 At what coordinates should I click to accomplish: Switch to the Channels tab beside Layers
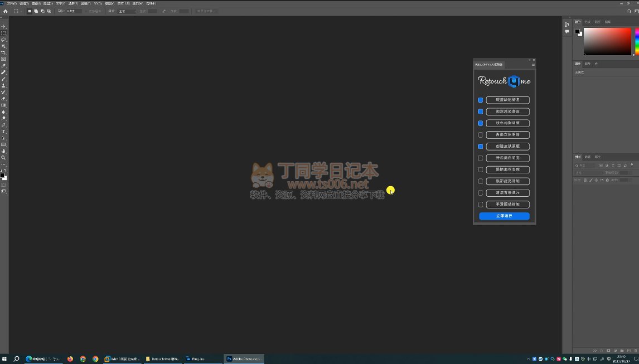(588, 157)
